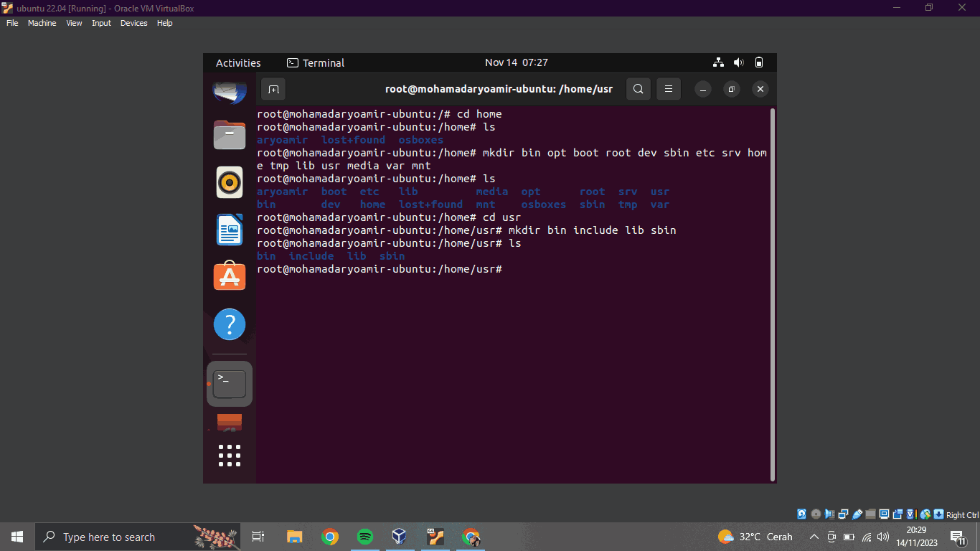Click VirtualBox USB device indicator
Image resolution: width=980 pixels, height=551 pixels.
pos(857,514)
